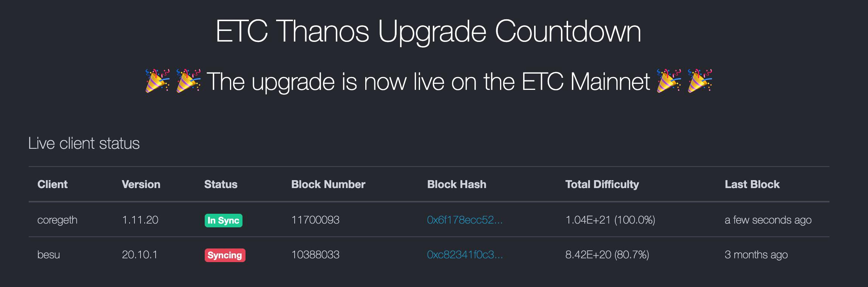Click the "ETC Thanos Upgrade Countdown" title
Viewport: 868px width, 287px height.
tap(428, 31)
